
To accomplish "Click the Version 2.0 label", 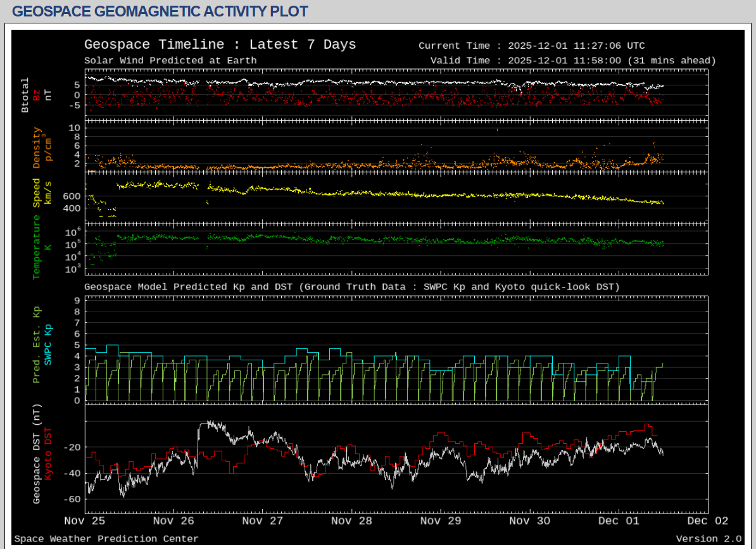I will point(708,539).
